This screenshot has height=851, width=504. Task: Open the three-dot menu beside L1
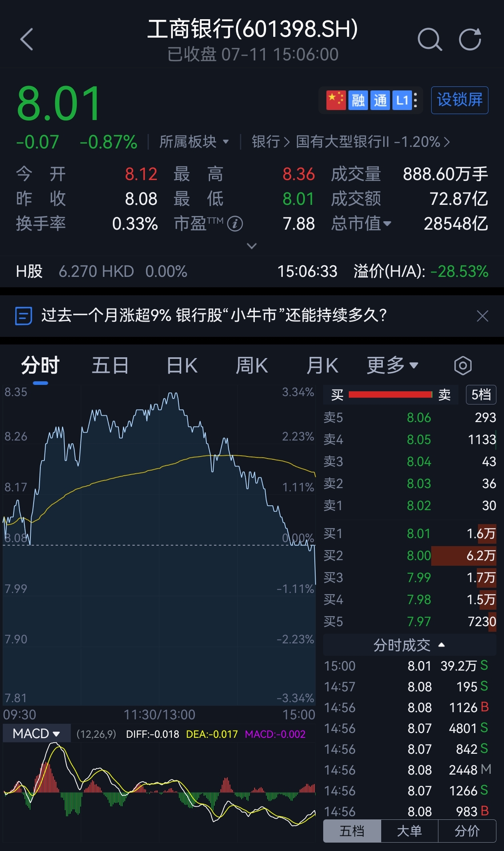(416, 100)
